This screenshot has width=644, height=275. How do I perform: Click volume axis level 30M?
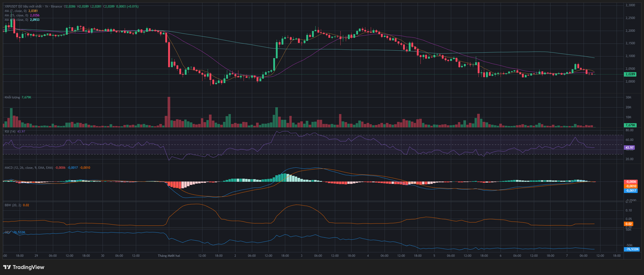[x=628, y=98]
